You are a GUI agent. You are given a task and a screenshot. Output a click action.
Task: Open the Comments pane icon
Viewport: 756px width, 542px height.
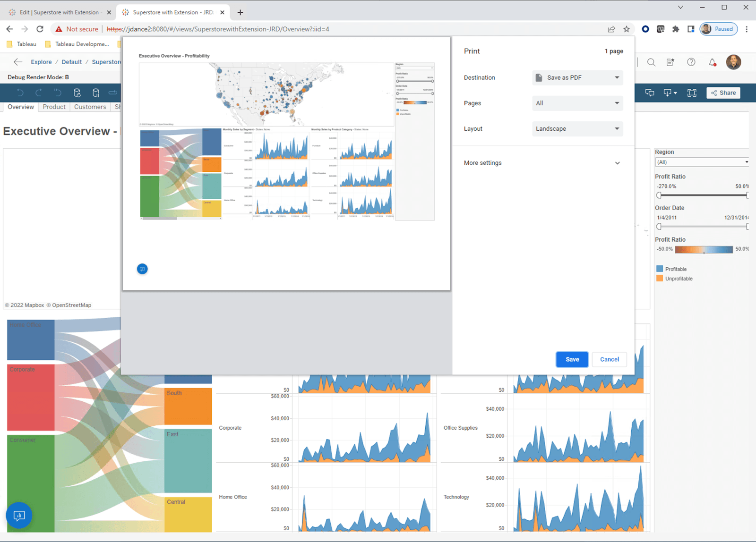pyautogui.click(x=650, y=93)
